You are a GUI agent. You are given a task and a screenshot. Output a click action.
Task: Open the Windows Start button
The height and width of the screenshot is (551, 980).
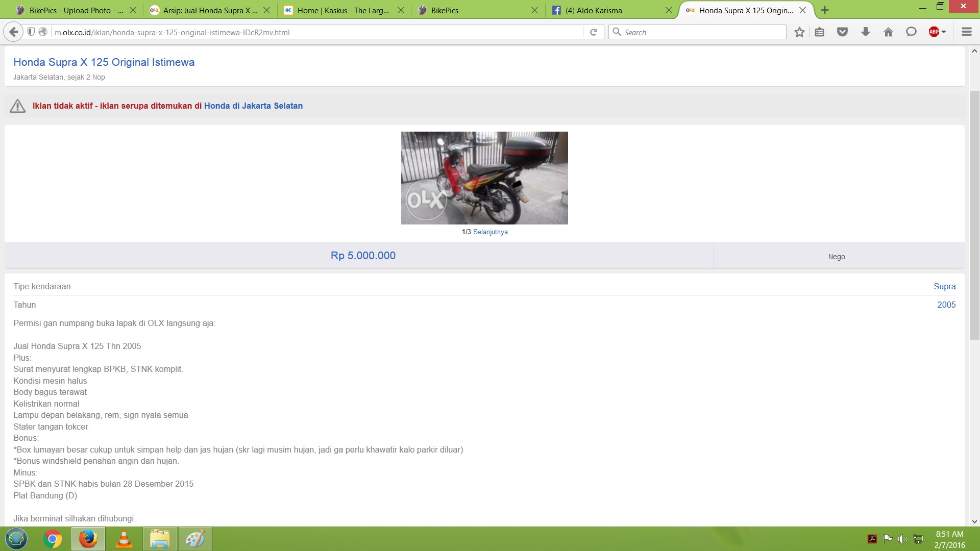16,539
